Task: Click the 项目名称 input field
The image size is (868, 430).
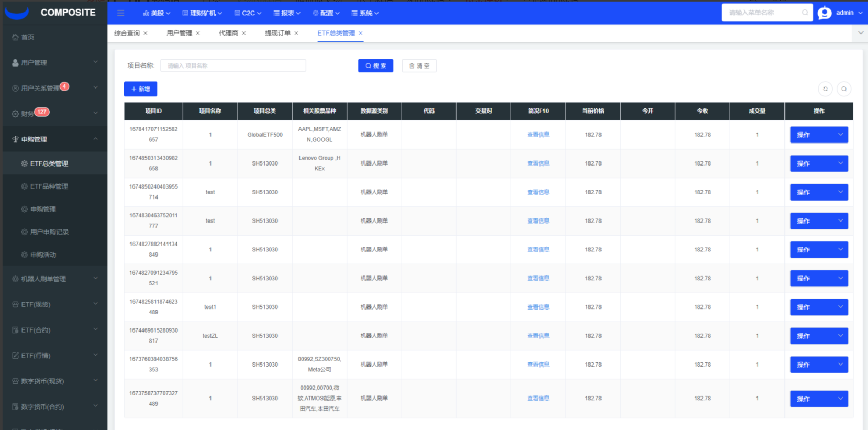Action: [233, 65]
